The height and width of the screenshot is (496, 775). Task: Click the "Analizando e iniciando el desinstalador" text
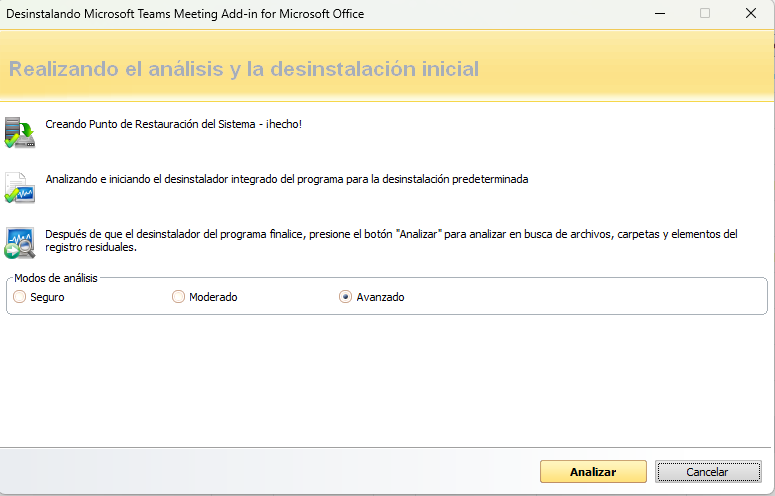286,180
